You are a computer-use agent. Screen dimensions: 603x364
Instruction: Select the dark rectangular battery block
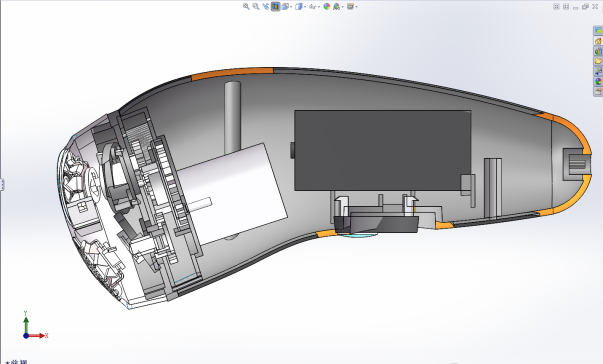point(382,150)
